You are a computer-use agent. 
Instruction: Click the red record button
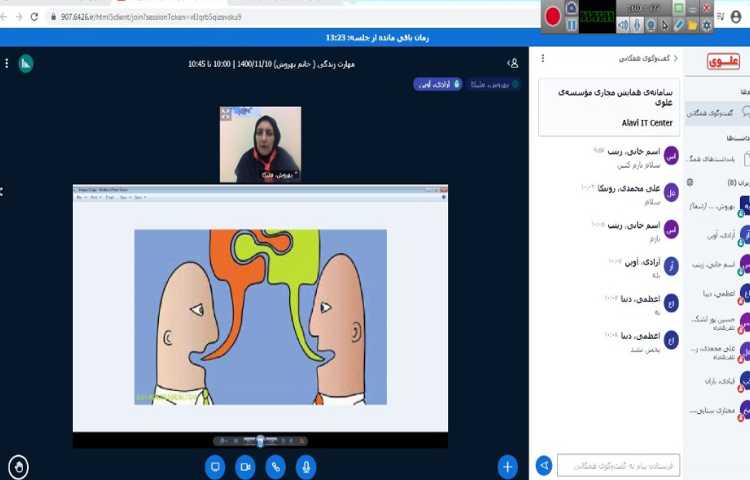[552, 16]
